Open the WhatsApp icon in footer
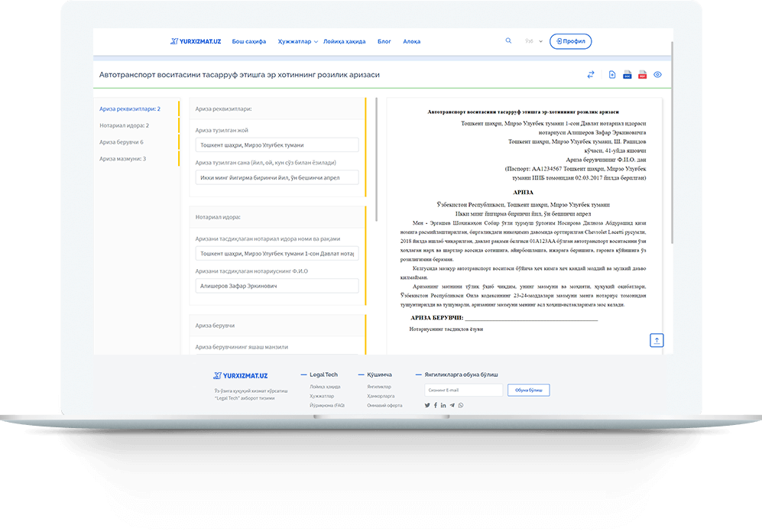Image resolution: width=762 pixels, height=532 pixels. (461, 405)
